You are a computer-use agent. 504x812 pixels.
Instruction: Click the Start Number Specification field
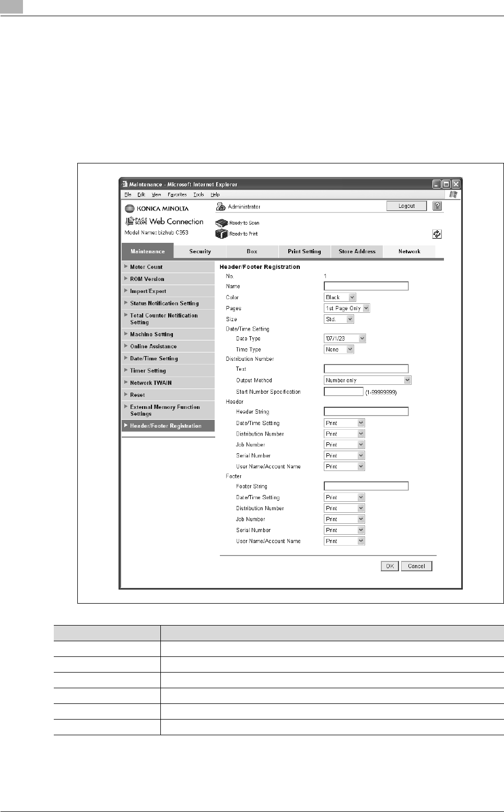click(344, 392)
